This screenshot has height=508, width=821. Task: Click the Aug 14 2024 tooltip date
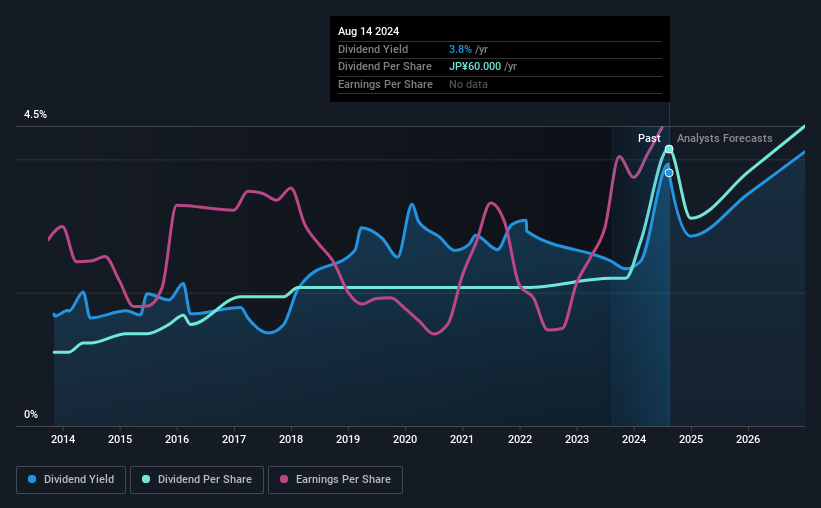[x=369, y=31]
